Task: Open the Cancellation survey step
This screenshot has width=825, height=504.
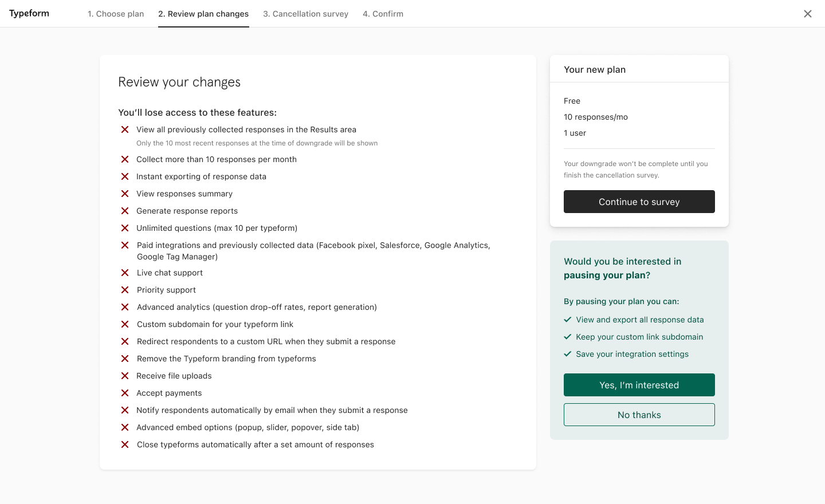Action: (306, 14)
